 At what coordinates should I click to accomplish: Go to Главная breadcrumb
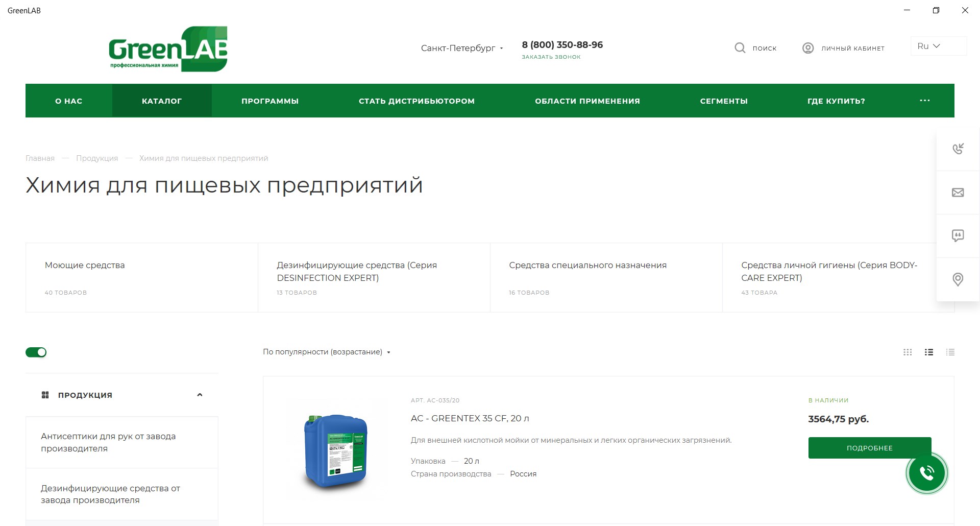click(x=40, y=158)
